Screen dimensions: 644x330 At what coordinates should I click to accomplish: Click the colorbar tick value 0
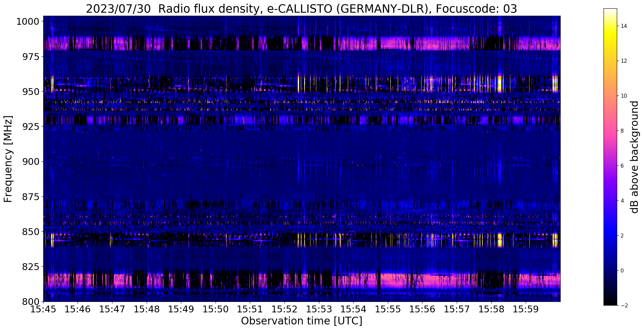coord(622,271)
